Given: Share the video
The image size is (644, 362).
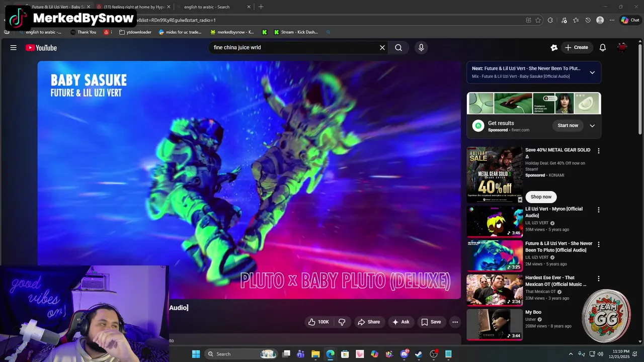Looking at the screenshot, I should [369, 322].
